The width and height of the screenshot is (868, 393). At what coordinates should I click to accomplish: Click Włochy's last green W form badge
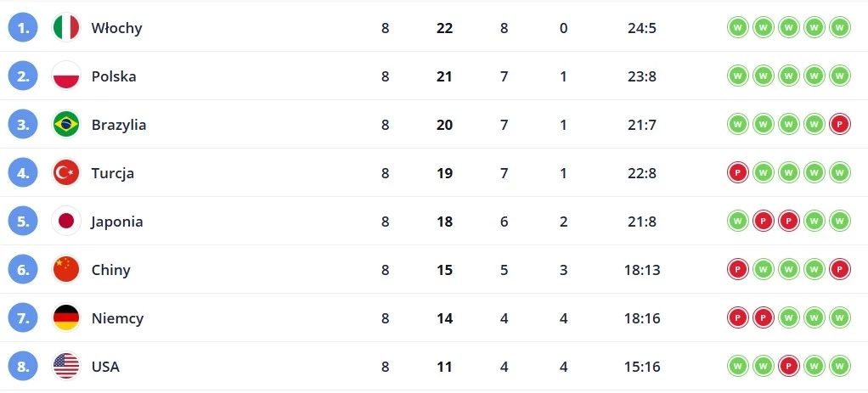click(x=840, y=28)
